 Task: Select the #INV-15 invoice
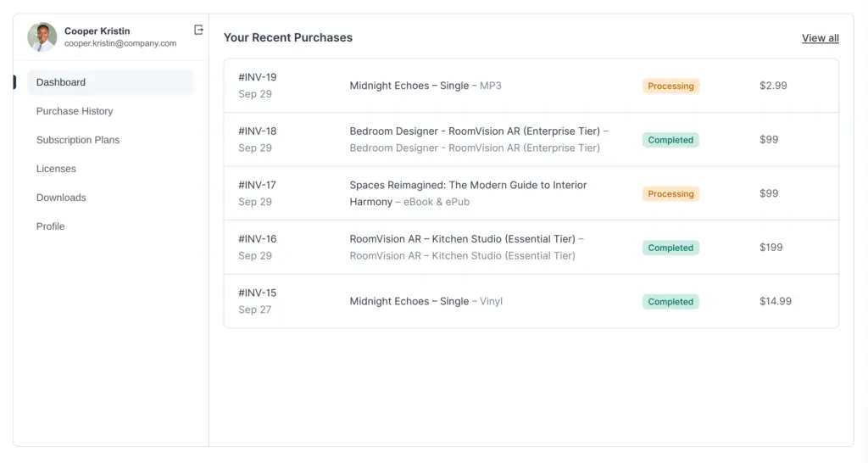[x=258, y=293]
